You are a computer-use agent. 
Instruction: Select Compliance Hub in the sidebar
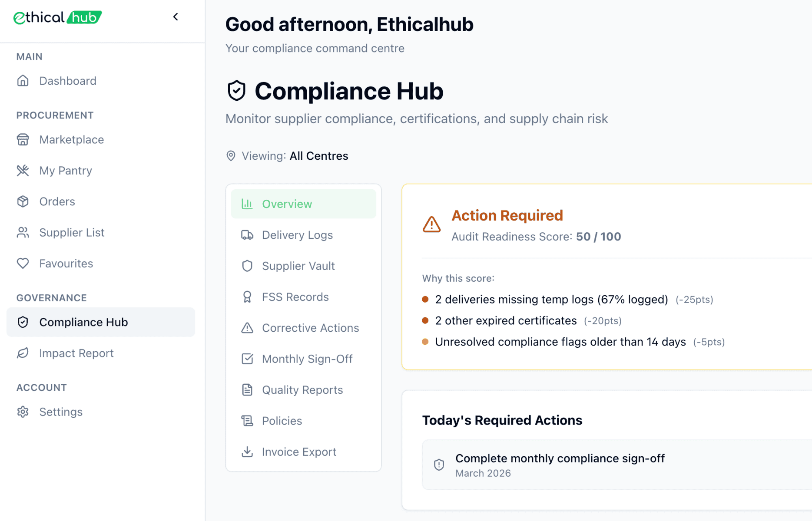click(x=83, y=322)
